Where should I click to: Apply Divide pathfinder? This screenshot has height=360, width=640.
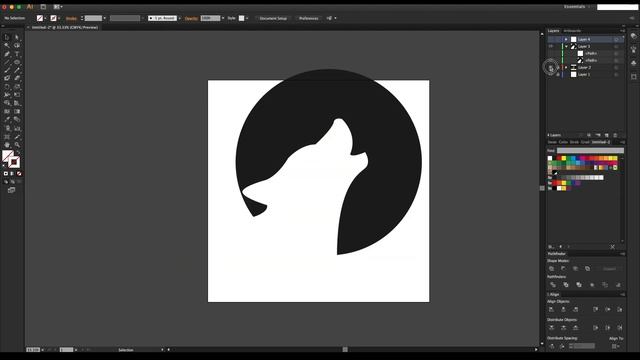553,284
